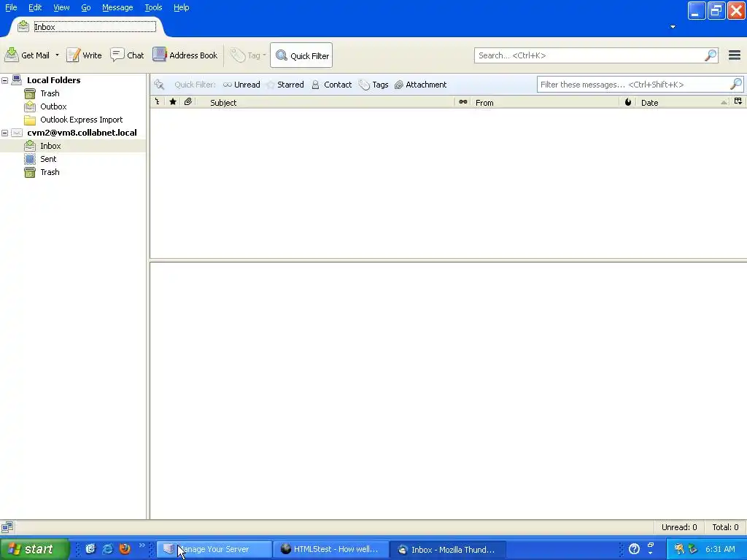Pin the quick filter with pushpin icon
This screenshot has width=747, height=560.
pyautogui.click(x=159, y=85)
